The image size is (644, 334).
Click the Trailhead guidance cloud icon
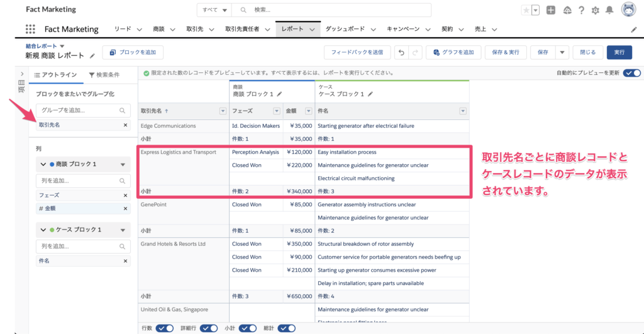(x=567, y=10)
